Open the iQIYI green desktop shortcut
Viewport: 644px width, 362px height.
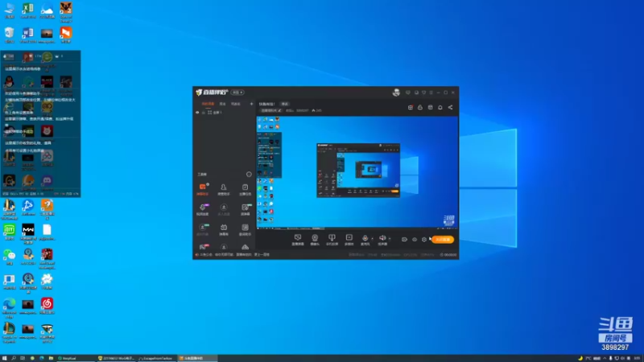(x=9, y=232)
